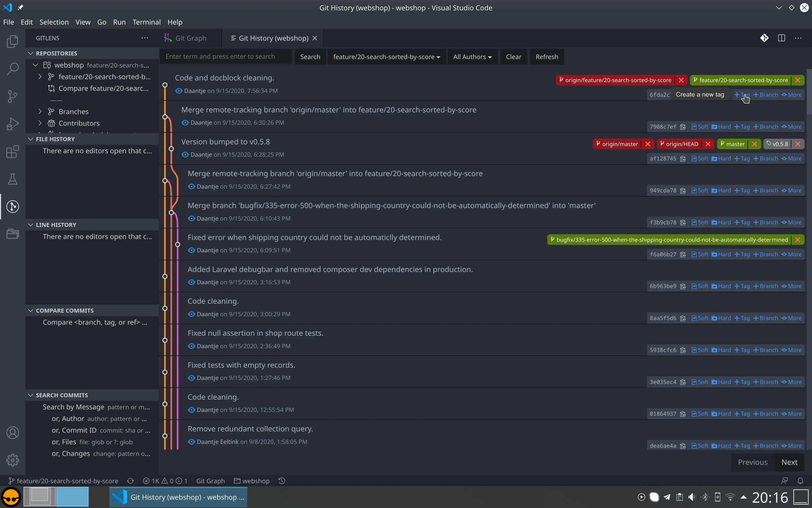Click the Refresh button
This screenshot has height=508, width=812.
tap(547, 57)
